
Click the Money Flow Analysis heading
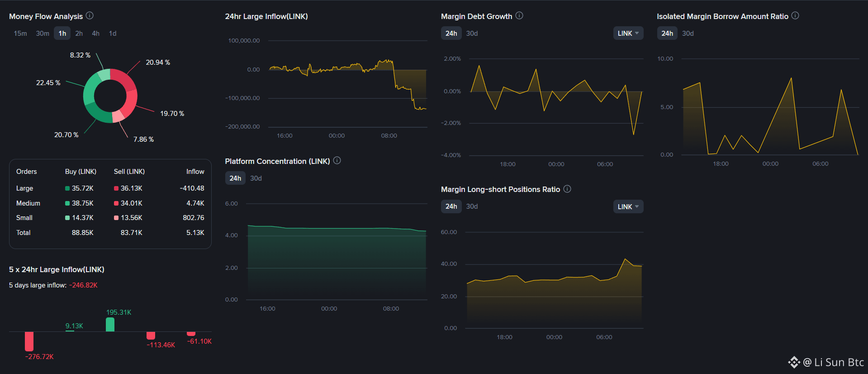click(46, 16)
